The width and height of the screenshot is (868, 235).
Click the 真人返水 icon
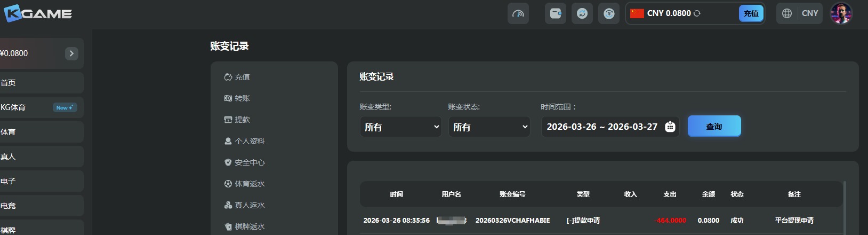pyautogui.click(x=228, y=205)
